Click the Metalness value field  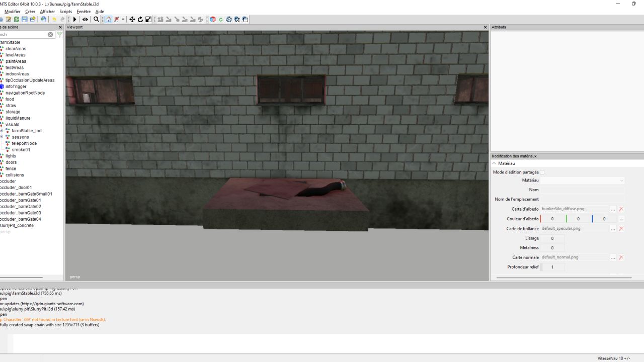[552, 248]
